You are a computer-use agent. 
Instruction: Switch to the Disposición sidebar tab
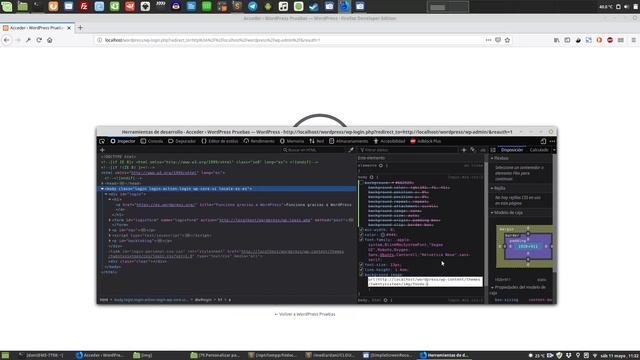click(512, 150)
